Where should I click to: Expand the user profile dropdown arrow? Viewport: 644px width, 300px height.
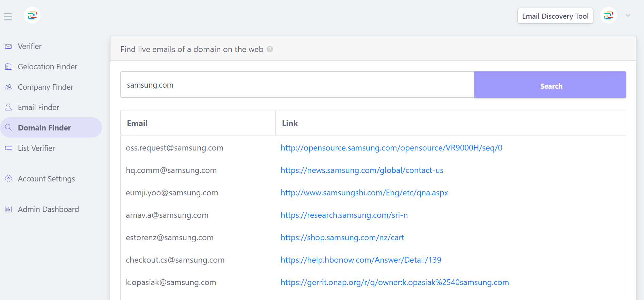628,16
